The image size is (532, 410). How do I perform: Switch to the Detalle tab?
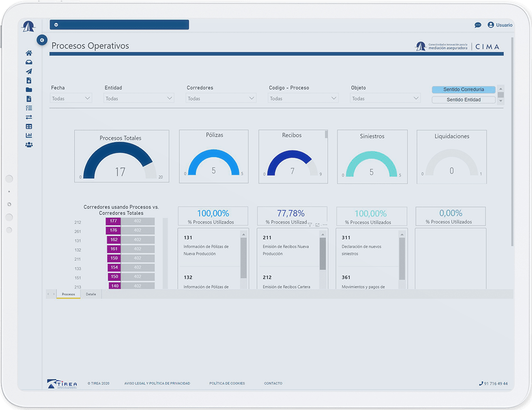tap(91, 294)
